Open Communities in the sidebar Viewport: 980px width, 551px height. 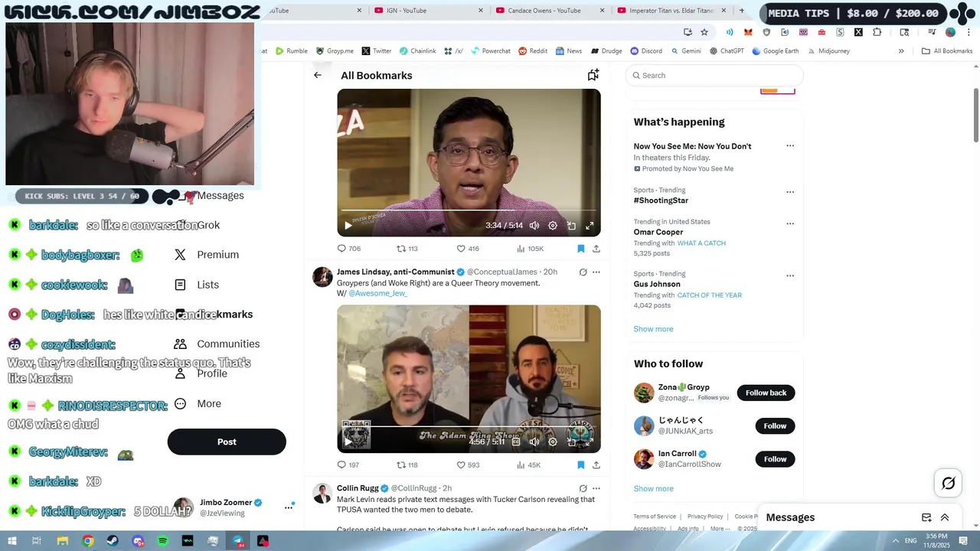(217, 344)
